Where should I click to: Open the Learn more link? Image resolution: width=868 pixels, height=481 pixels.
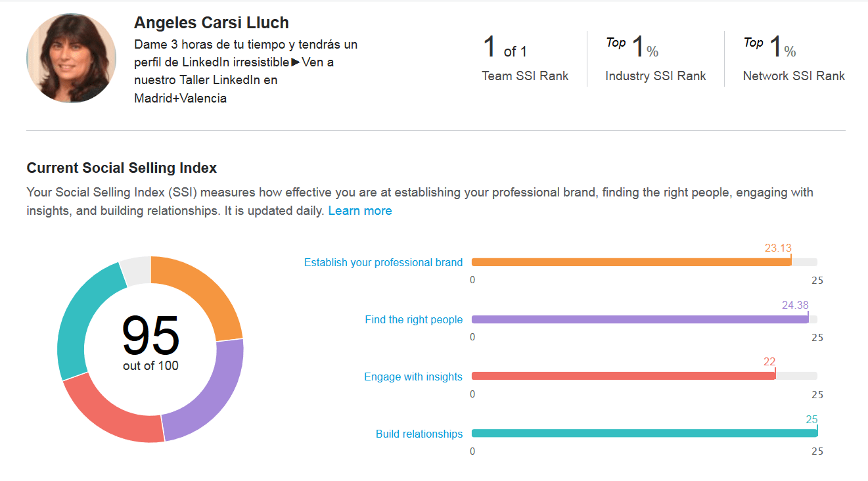pos(359,211)
